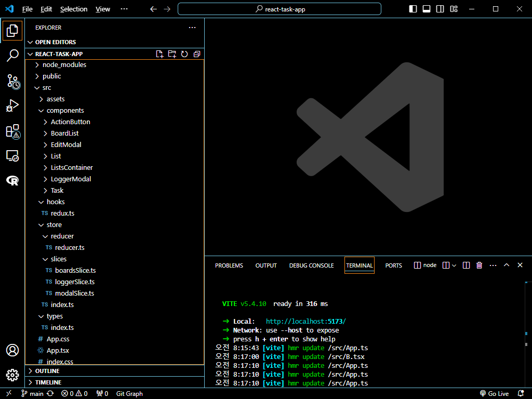This screenshot has height=399, width=532.
Task: Click the react-task-app command center search box
Action: pyautogui.click(x=279, y=9)
